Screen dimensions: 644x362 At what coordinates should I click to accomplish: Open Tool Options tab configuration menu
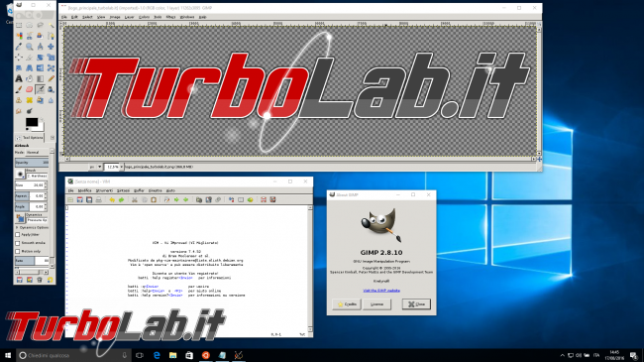(x=53, y=138)
